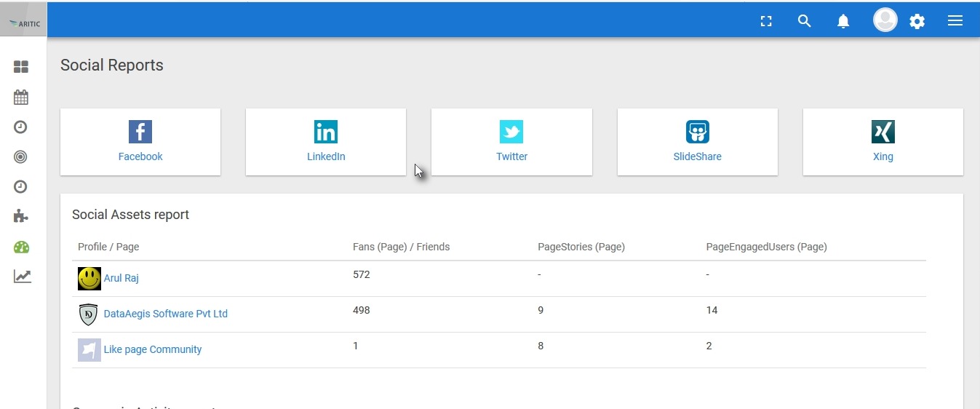Image resolution: width=980 pixels, height=409 pixels.
Task: Open the calendar icon in sidebar
Action: click(x=21, y=97)
